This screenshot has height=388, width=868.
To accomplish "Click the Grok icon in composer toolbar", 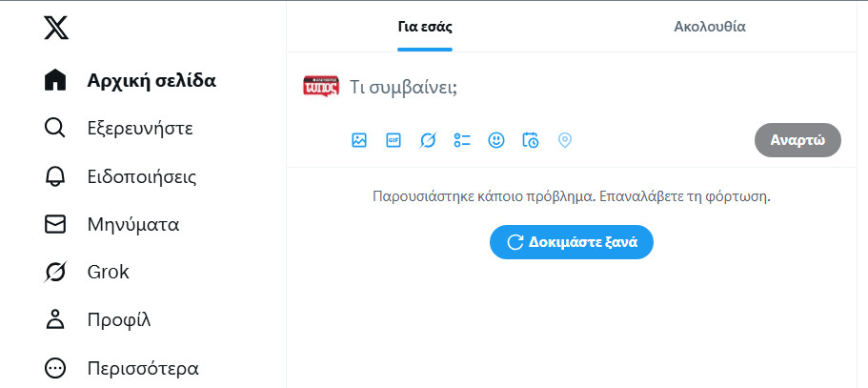I will click(x=428, y=140).
